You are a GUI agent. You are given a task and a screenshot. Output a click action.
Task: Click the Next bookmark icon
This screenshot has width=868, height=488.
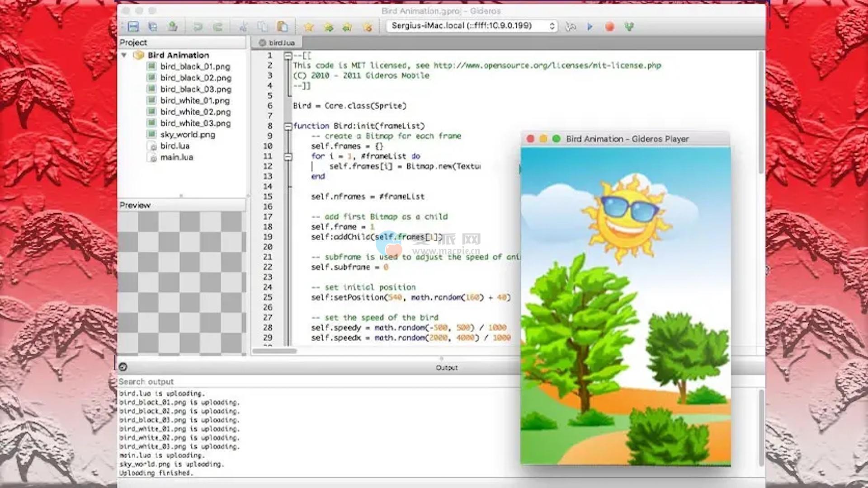(329, 27)
